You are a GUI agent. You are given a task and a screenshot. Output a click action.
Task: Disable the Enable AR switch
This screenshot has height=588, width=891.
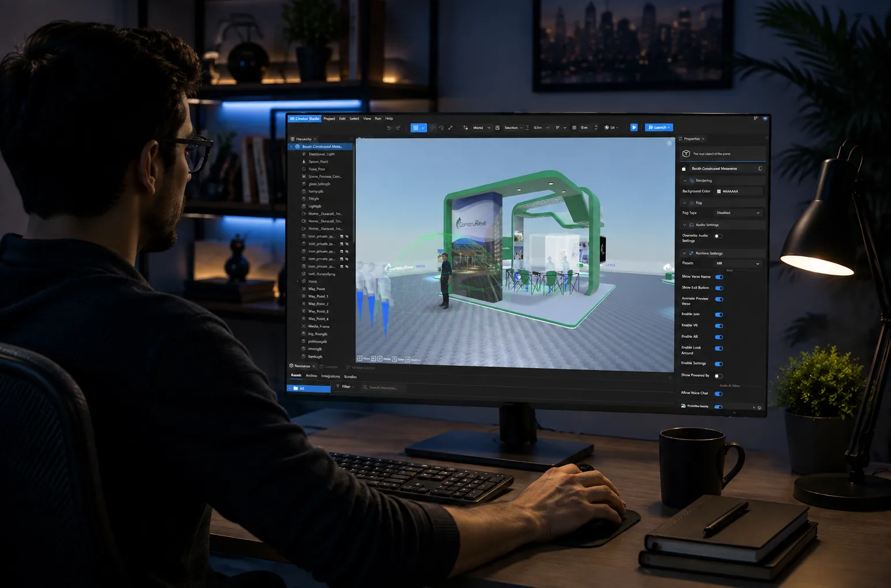click(719, 337)
